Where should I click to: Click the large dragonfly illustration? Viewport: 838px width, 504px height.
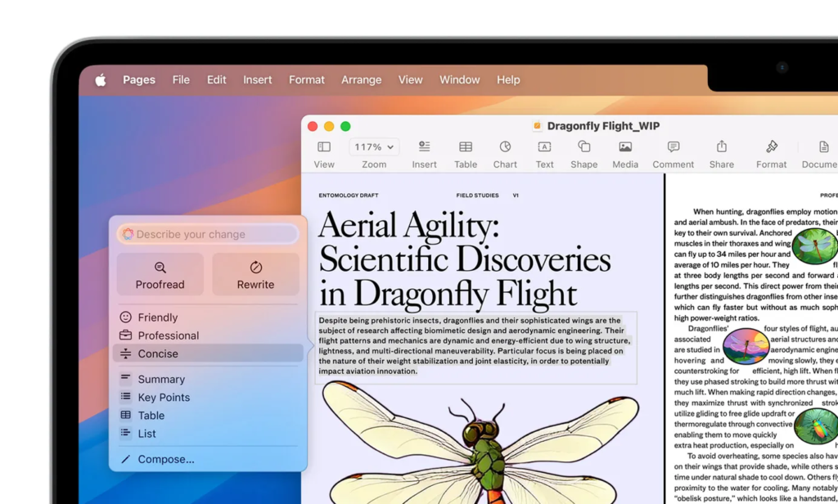[480, 442]
